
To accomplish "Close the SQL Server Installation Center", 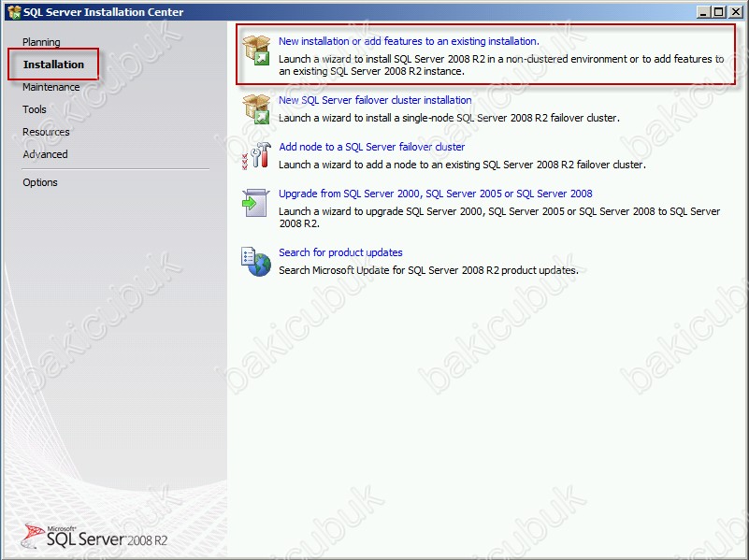I will coord(736,11).
